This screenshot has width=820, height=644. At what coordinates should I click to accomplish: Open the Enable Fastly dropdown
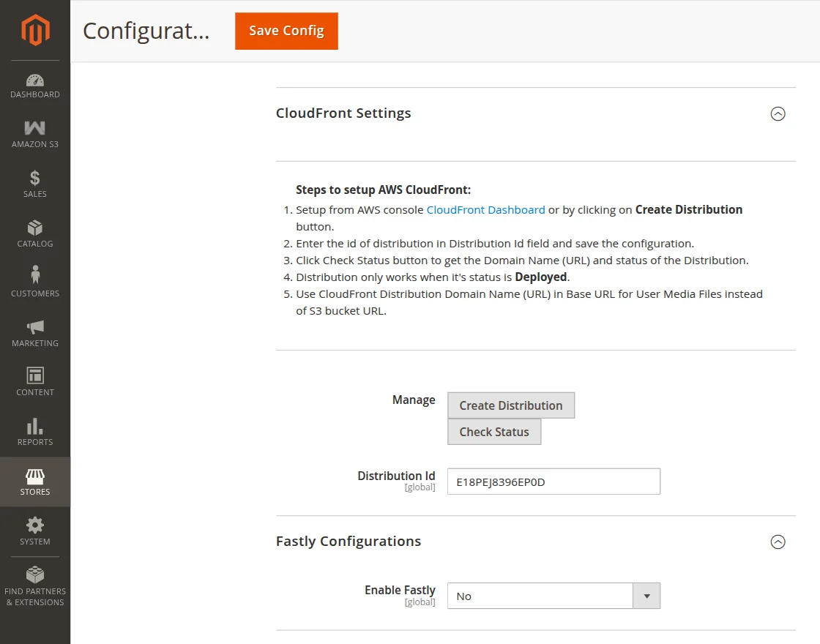646,596
